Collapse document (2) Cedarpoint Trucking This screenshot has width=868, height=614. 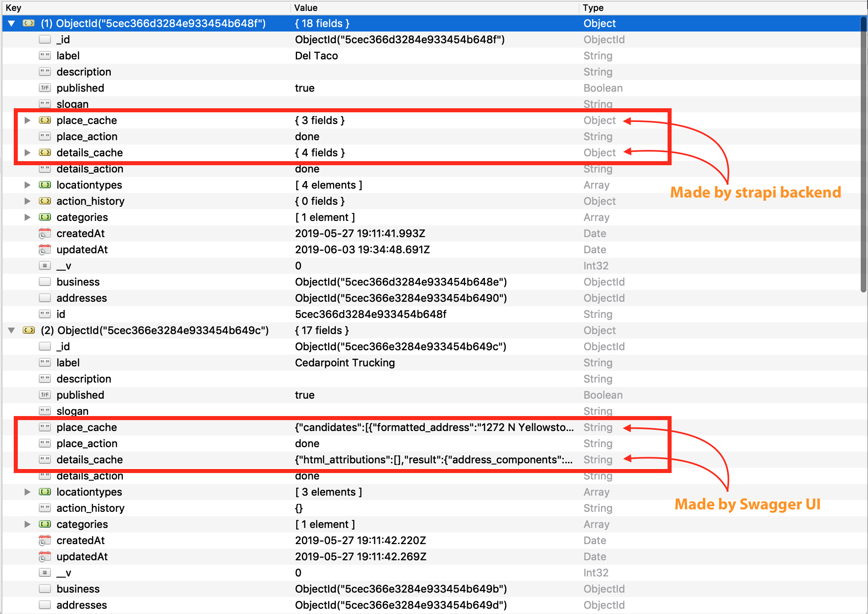point(11,330)
